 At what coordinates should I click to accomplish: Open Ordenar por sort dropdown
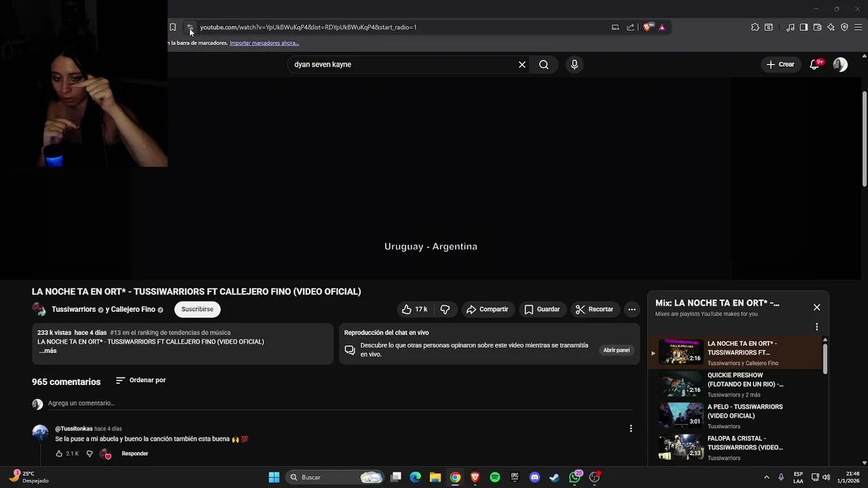coord(141,380)
